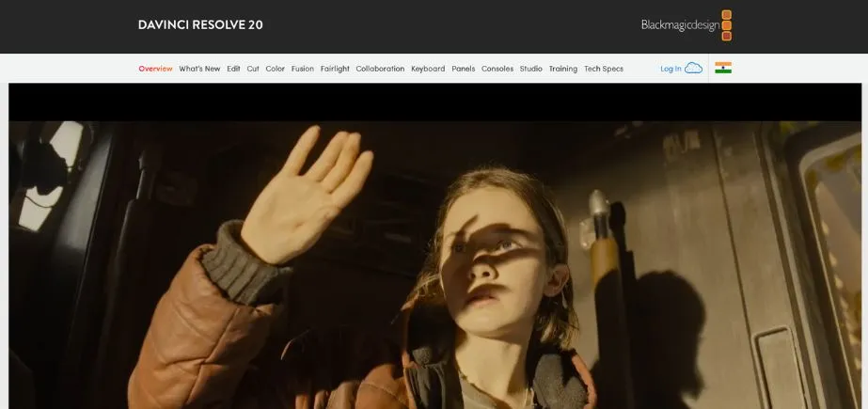
Task: Switch to the Cut tab
Action: click(253, 69)
